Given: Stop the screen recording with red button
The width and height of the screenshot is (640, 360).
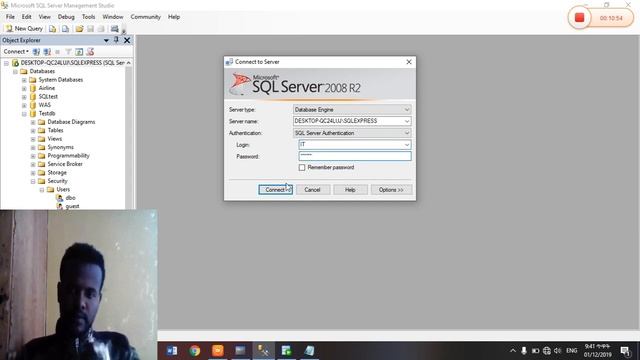Looking at the screenshot, I should [x=579, y=18].
